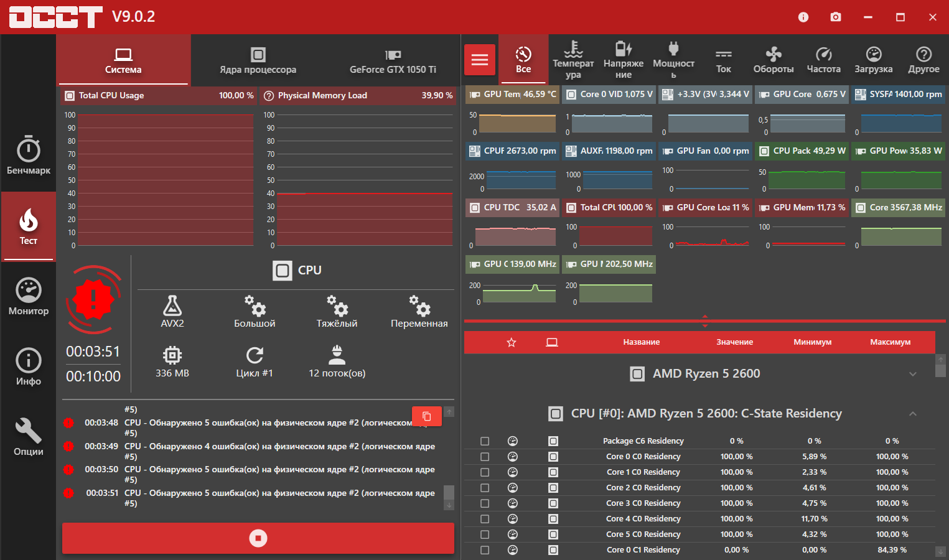Open the CPU Package 49,29 W graph tile

coord(802,169)
